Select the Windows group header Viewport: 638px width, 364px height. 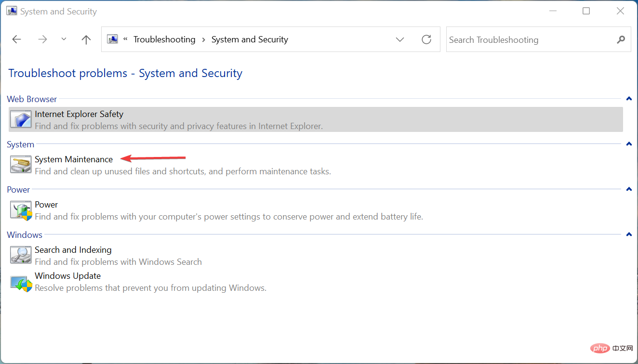25,235
